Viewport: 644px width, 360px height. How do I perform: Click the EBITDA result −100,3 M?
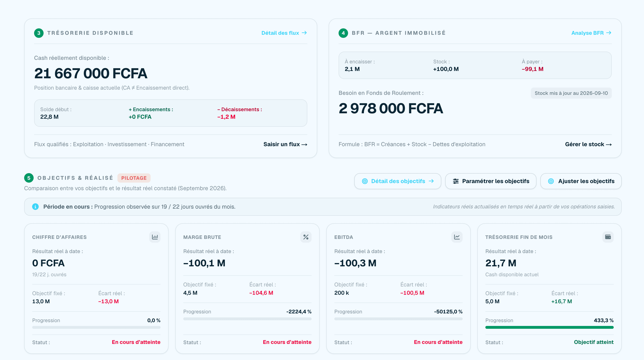355,263
